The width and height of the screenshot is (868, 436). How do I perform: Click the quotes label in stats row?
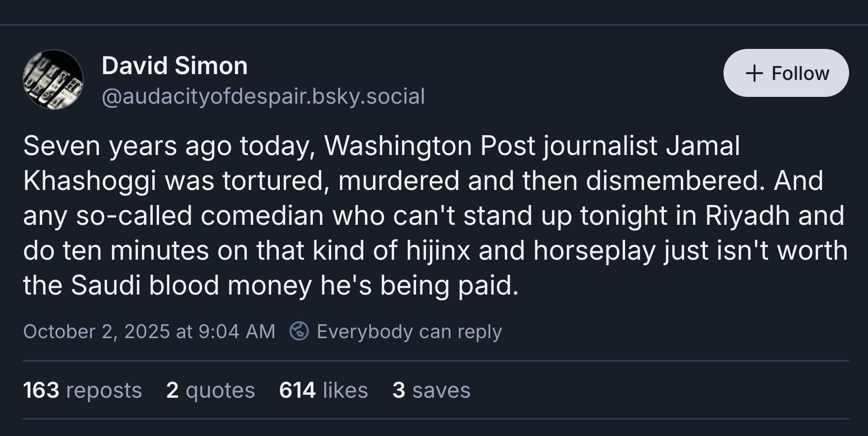tap(220, 390)
